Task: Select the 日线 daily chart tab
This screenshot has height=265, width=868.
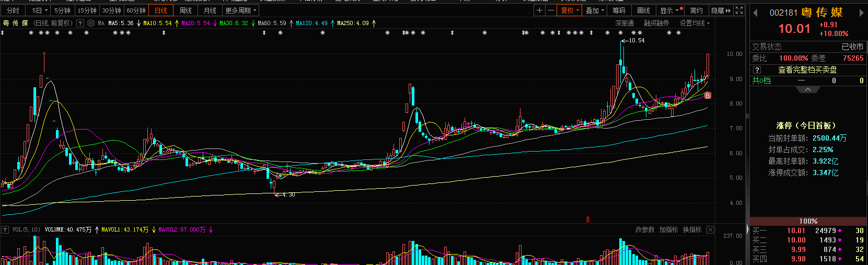Action: point(161,10)
